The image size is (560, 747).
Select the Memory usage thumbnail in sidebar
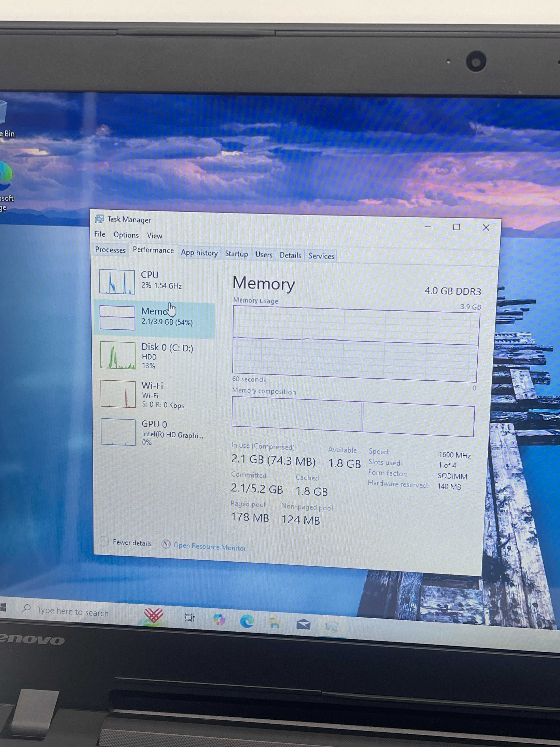click(117, 318)
